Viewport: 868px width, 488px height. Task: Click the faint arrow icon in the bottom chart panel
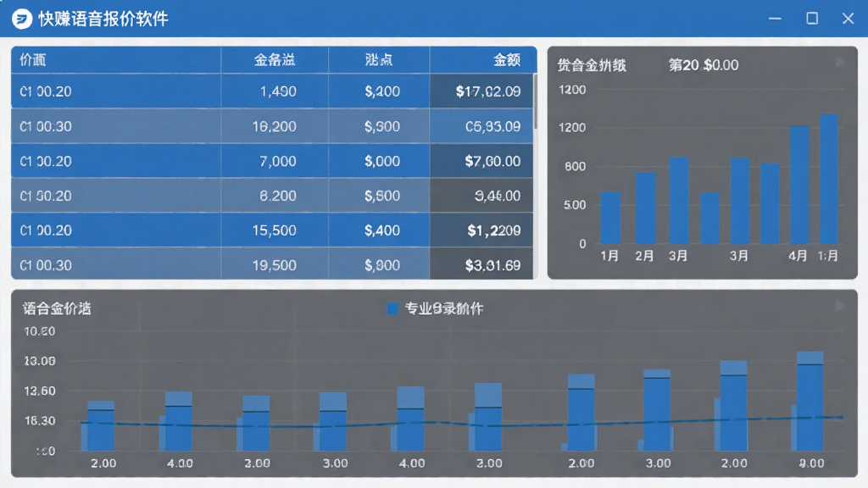pos(840,305)
